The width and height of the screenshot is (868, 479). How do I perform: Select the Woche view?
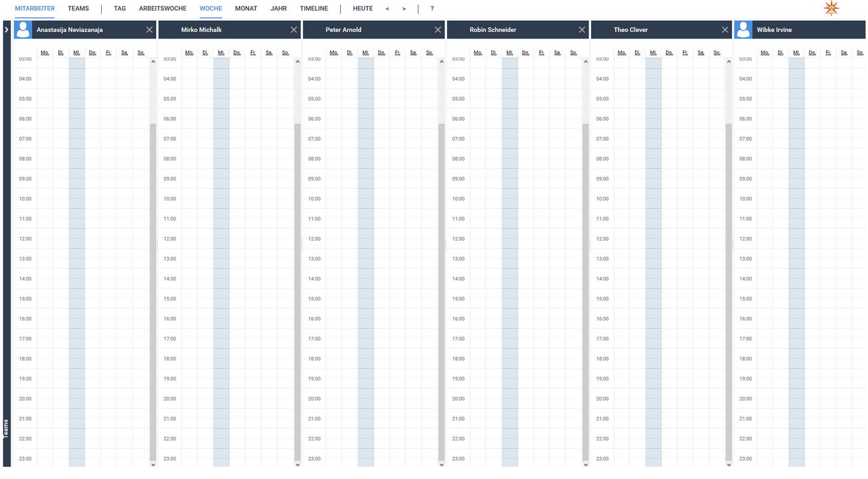point(211,8)
